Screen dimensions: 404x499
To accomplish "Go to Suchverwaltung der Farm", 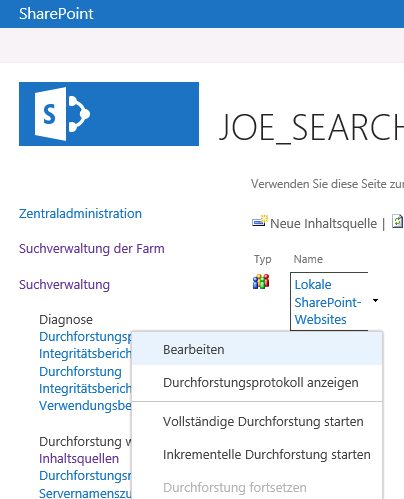I will (92, 249).
